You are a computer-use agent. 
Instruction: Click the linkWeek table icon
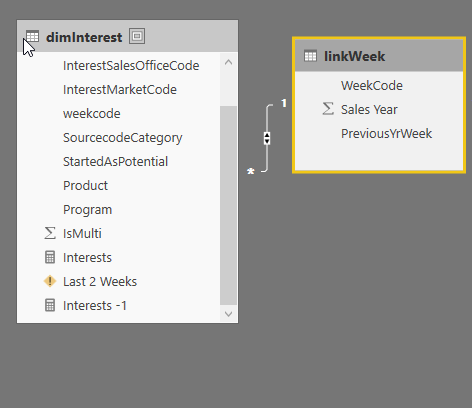click(310, 56)
